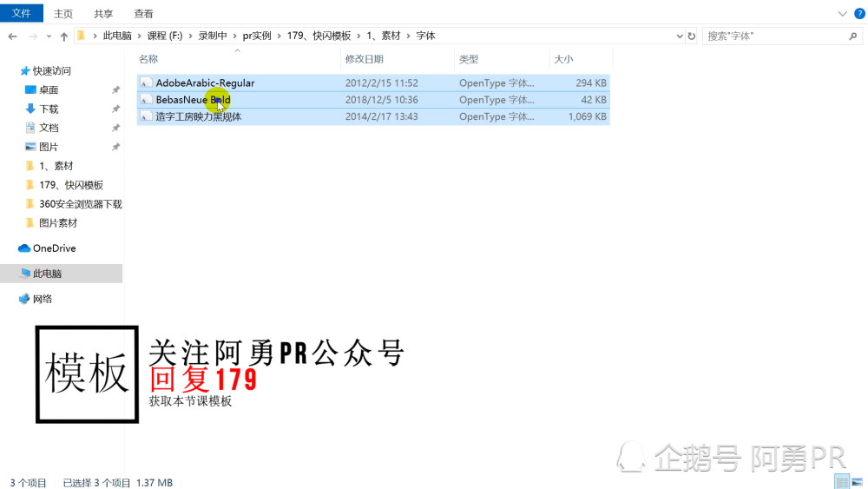Go forward with the forward arrow
The width and height of the screenshot is (868, 489).
tap(33, 36)
